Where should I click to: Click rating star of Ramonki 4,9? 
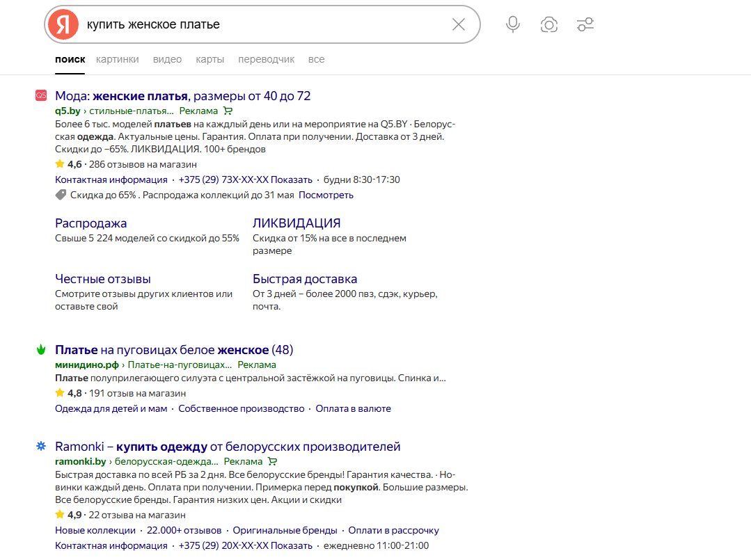pyautogui.click(x=60, y=515)
